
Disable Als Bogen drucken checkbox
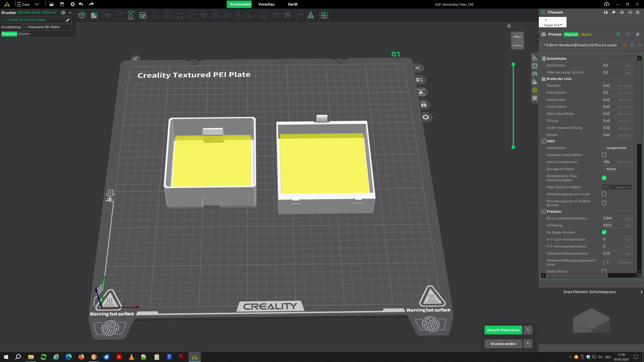coord(604,232)
